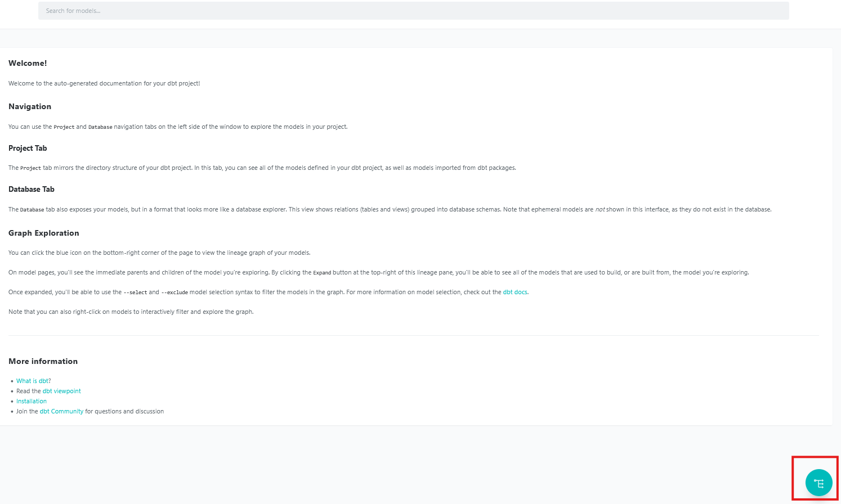Click the sentence starting "Note that you can also right-click"
Screen dimensions: 841x504
(x=131, y=312)
